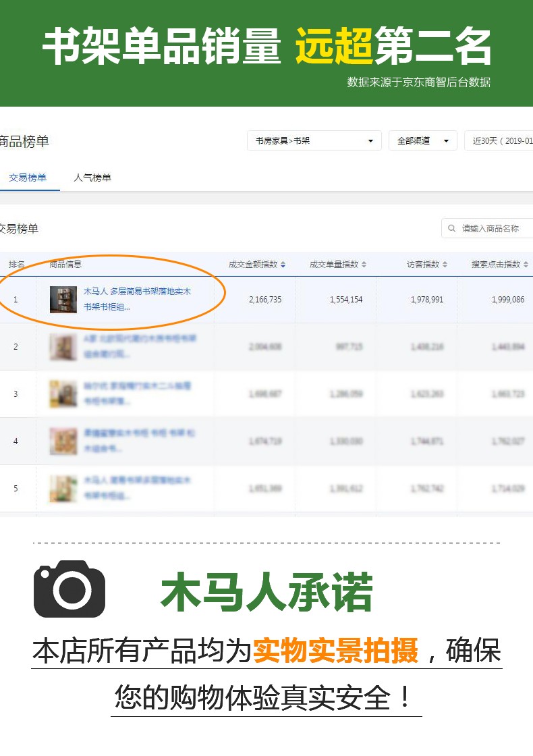
Task: Sort by 搜索点击指数 column arrows
Action: [x=526, y=265]
